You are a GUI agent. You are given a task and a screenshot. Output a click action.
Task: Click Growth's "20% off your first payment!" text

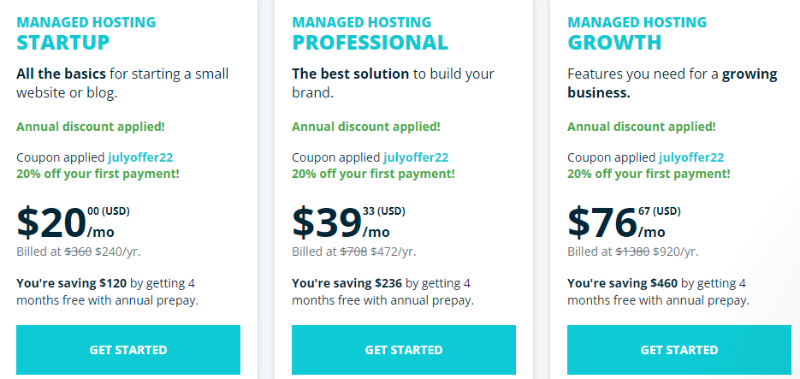click(648, 174)
